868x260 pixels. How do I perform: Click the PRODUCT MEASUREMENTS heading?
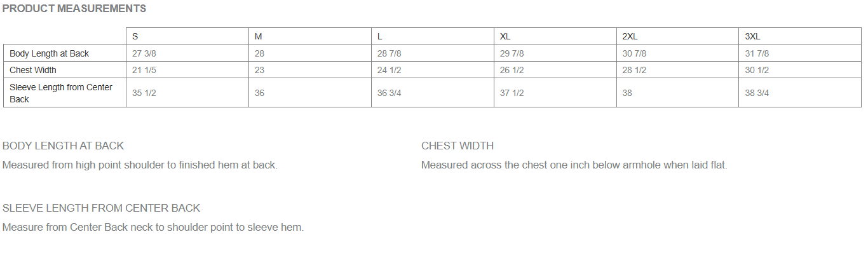pyautogui.click(x=74, y=9)
